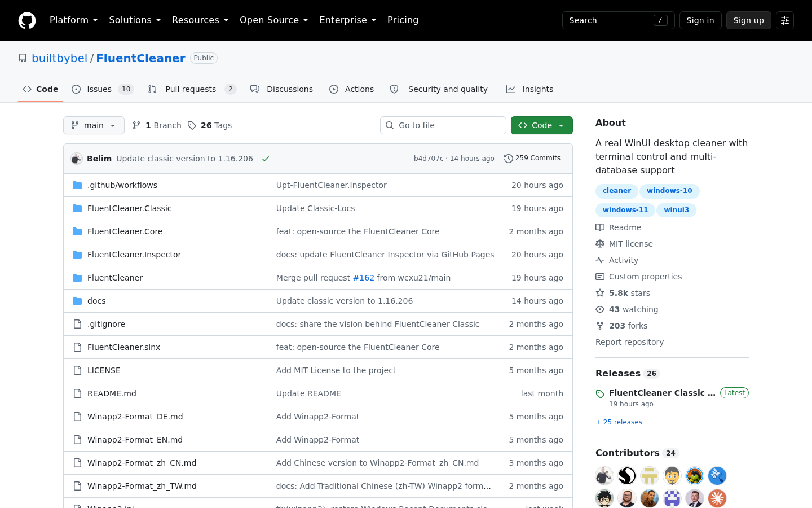Click the release tag icon

[x=600, y=394]
